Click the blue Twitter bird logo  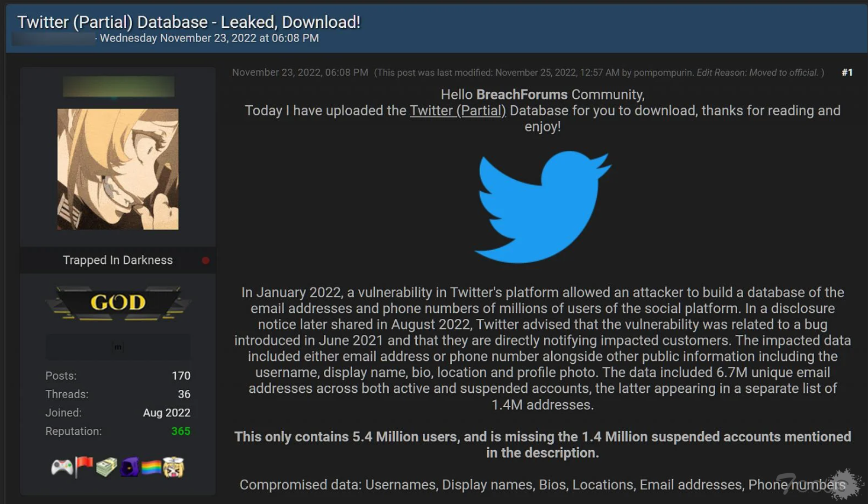pos(542,206)
